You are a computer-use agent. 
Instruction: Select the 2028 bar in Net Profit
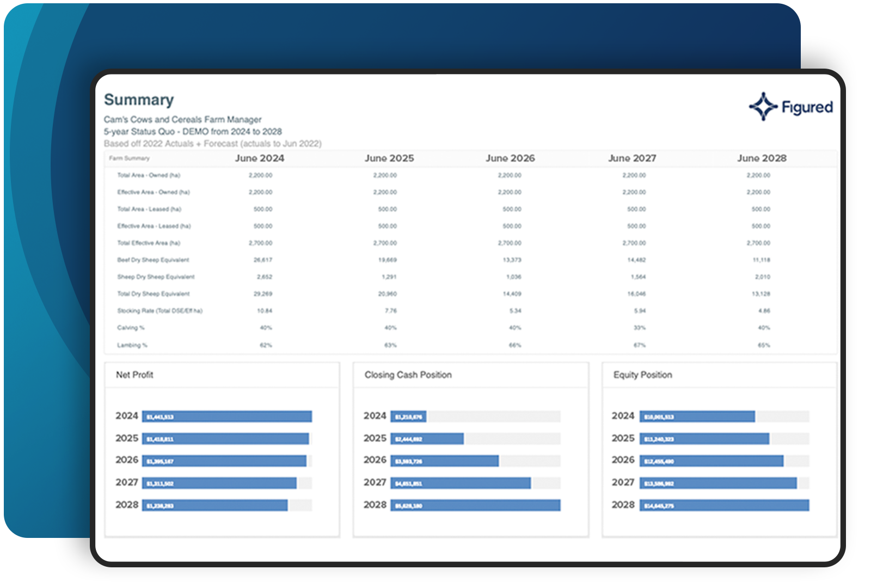pyautogui.click(x=215, y=505)
